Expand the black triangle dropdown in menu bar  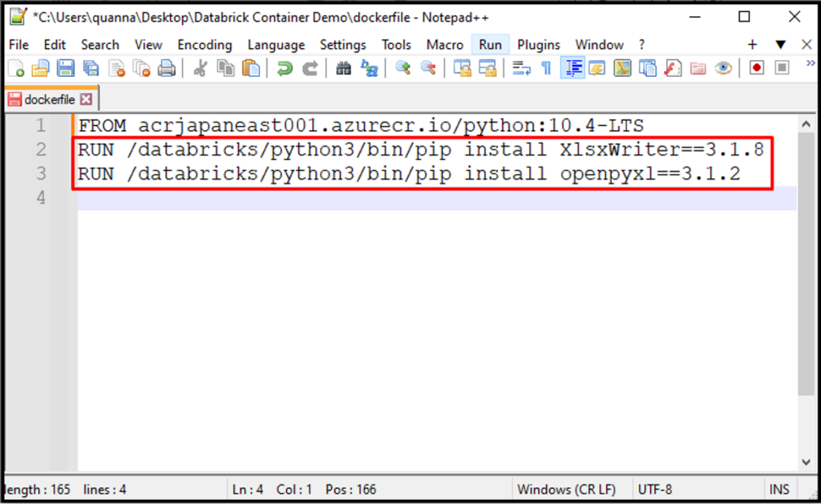coord(780,45)
